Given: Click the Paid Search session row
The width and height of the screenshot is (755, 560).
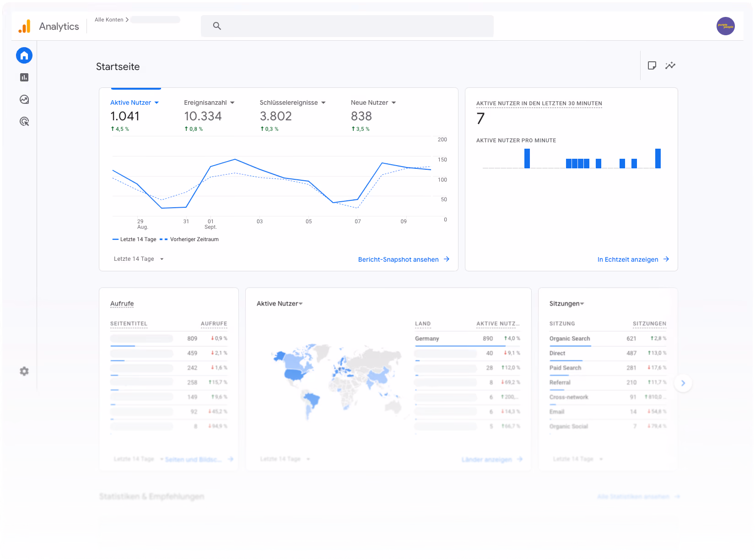Looking at the screenshot, I should click(x=608, y=368).
